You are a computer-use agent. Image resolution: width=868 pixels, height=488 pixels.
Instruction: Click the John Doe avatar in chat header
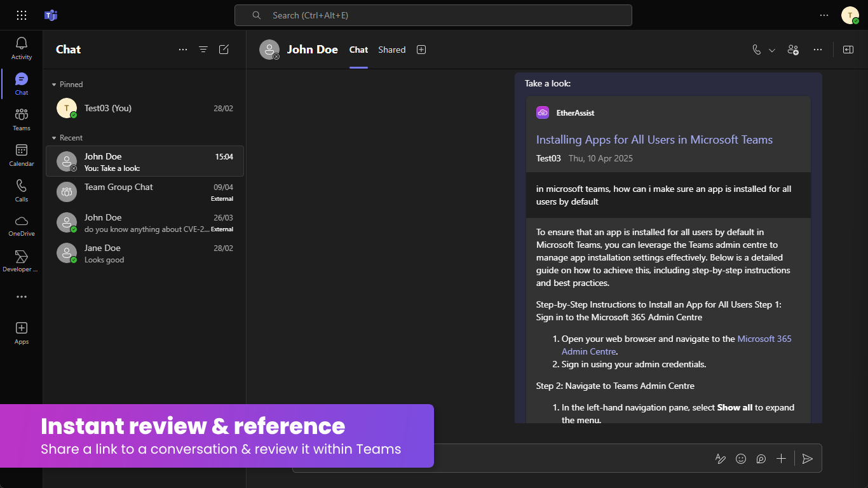[x=269, y=50]
